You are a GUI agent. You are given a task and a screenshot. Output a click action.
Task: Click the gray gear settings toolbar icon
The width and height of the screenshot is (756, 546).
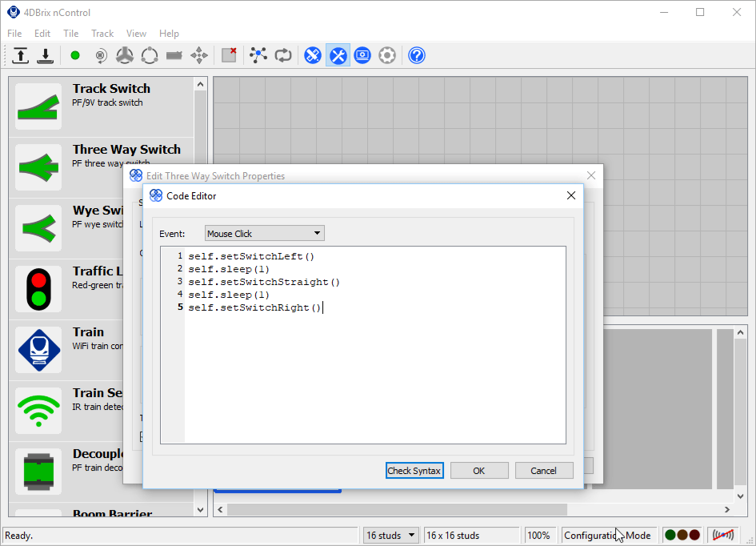[387, 55]
